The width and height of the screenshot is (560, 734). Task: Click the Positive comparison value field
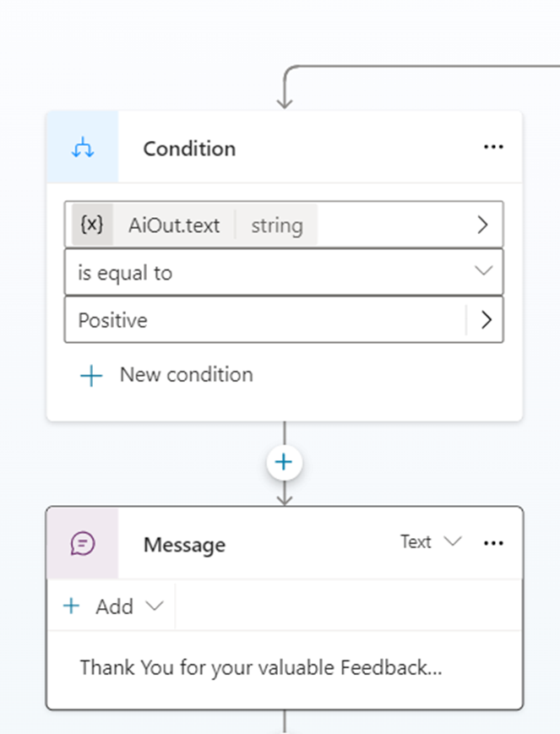point(262,320)
